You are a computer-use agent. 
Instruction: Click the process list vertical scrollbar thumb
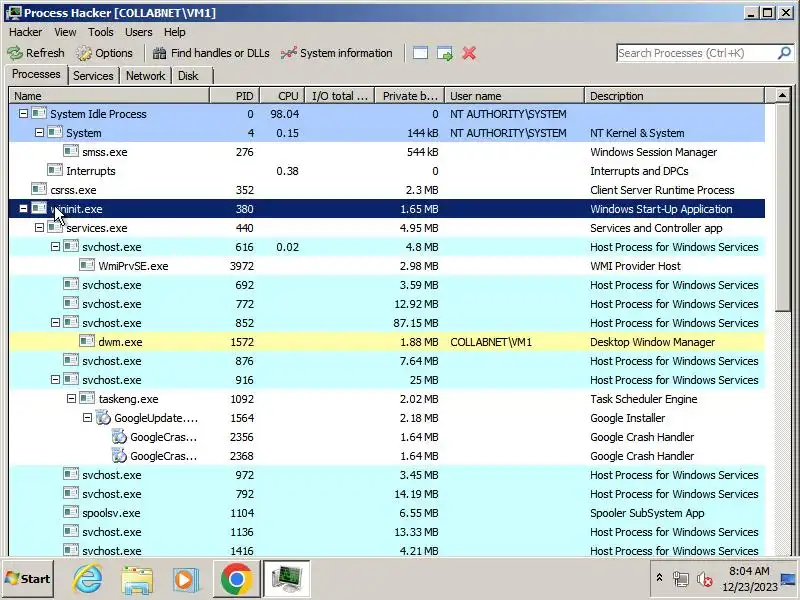782,208
